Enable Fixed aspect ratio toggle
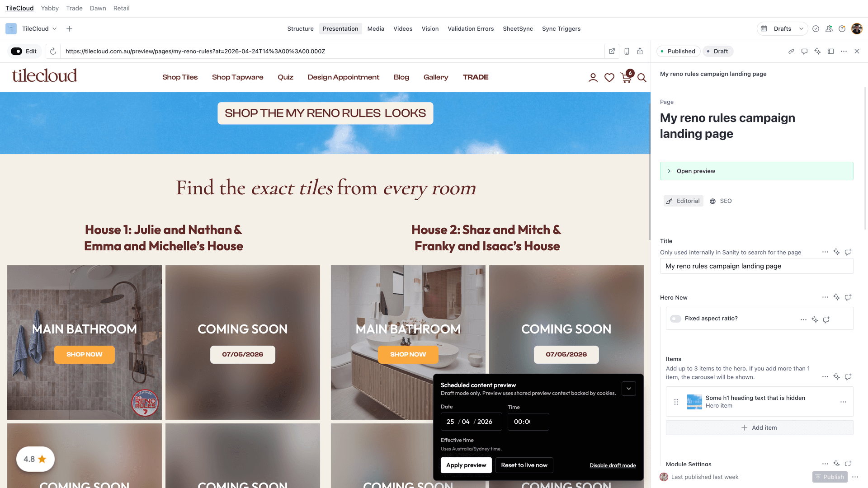This screenshot has height=488, width=868. [x=675, y=319]
